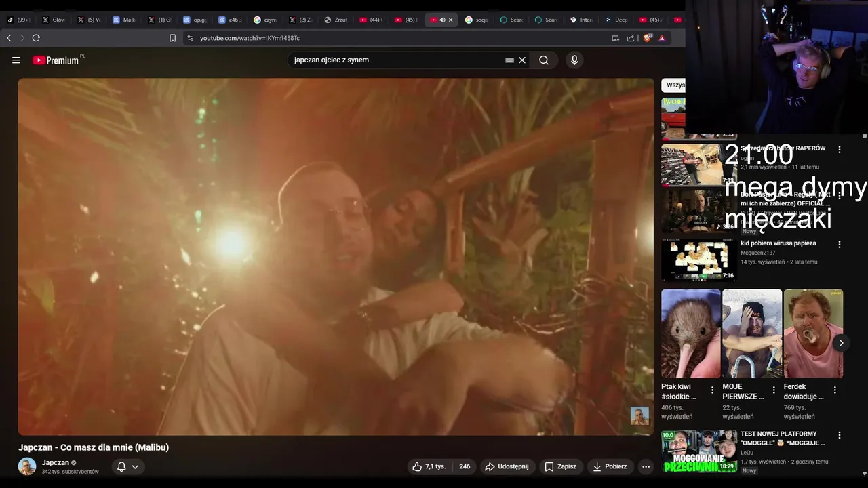Click the youtube.com address bar URL
This screenshot has height=488, width=868.
click(x=250, y=38)
